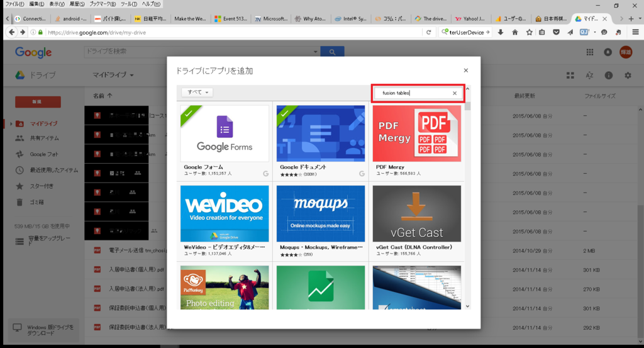
Task: Switch Drive to grid view
Action: [570, 75]
